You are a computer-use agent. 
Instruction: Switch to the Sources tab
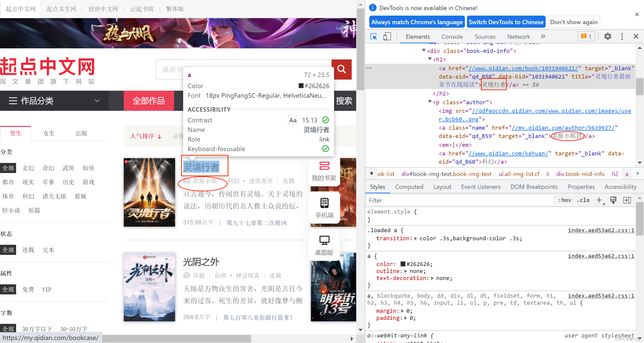tap(485, 37)
